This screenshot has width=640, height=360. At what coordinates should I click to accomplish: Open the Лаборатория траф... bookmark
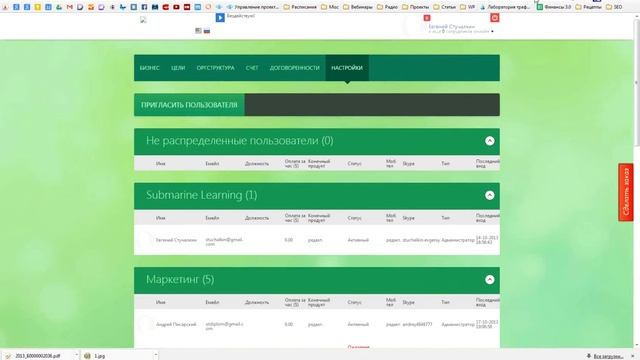click(505, 7)
